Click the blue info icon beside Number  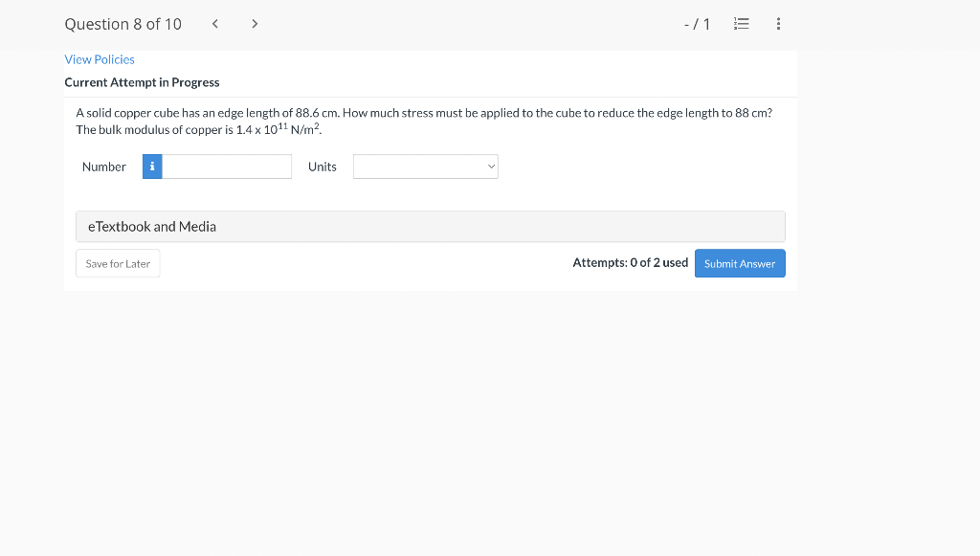pyautogui.click(x=152, y=167)
